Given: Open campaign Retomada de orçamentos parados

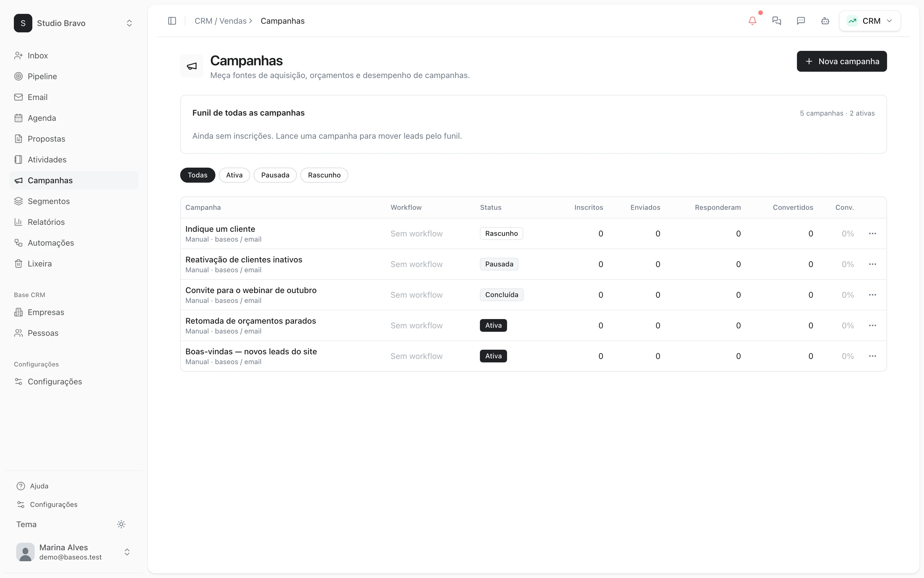Looking at the screenshot, I should tap(250, 321).
